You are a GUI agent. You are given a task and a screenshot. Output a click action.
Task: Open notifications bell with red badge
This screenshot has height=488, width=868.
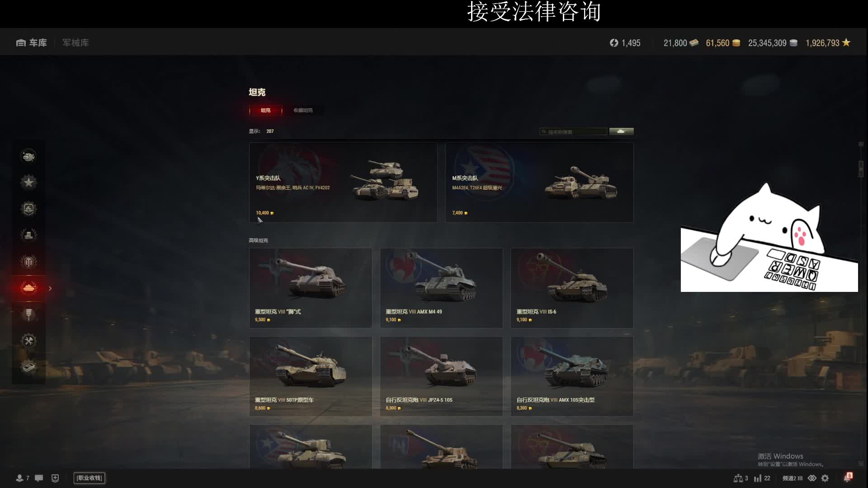click(848, 478)
